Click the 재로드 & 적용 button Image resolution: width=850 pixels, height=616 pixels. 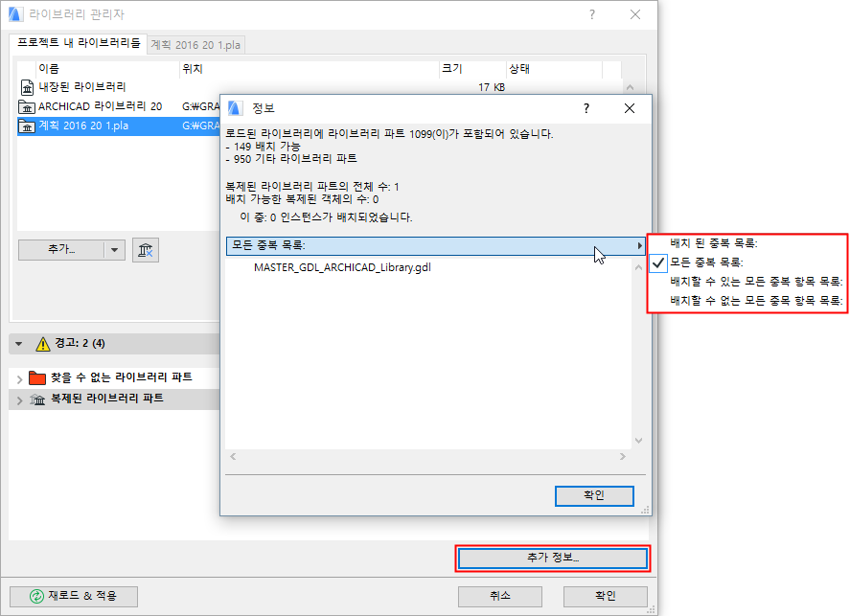[x=74, y=596]
